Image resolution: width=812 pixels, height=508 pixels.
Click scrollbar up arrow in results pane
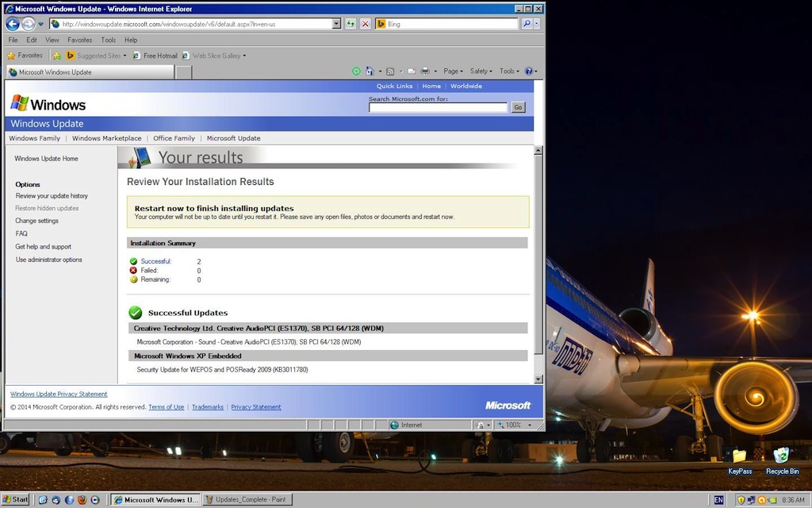click(538, 150)
